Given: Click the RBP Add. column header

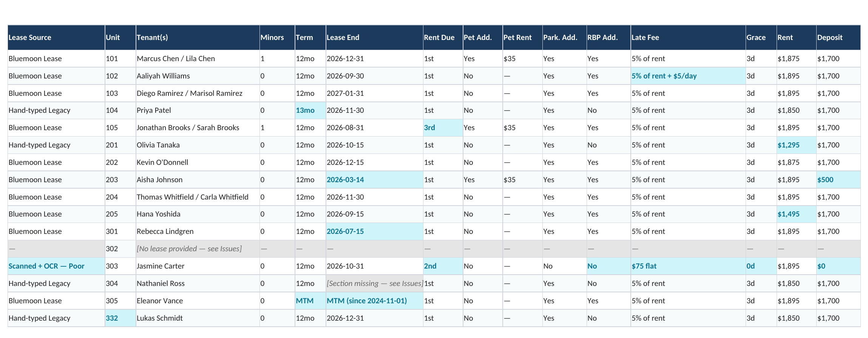Looking at the screenshot, I should pyautogui.click(x=609, y=37).
